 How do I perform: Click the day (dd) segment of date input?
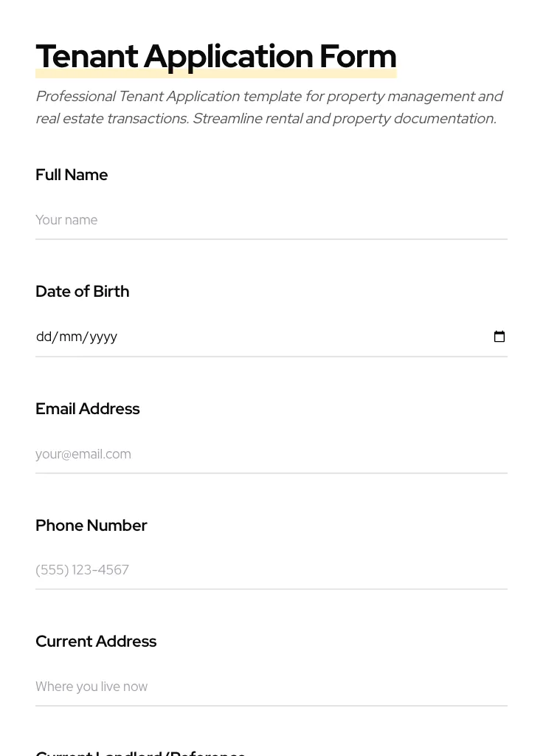[x=44, y=337]
